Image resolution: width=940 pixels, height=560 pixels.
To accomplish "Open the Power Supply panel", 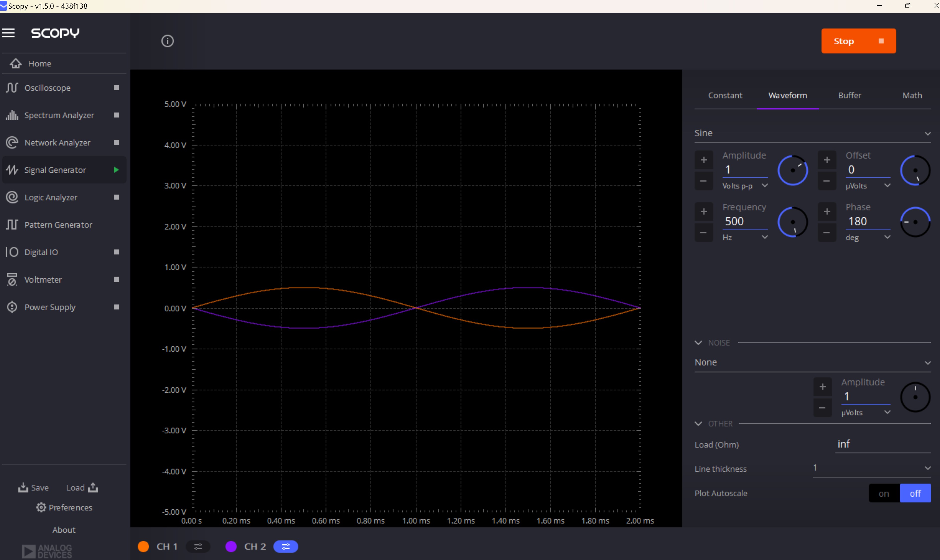I will 50,307.
